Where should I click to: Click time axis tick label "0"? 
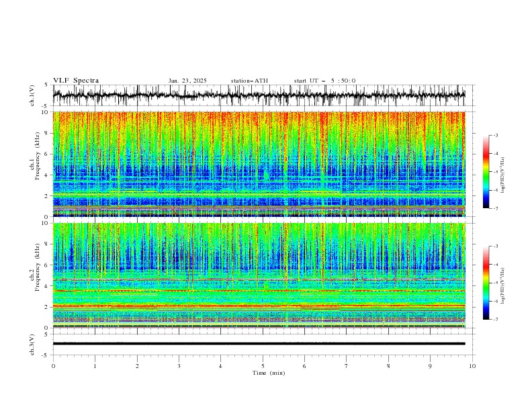click(x=53, y=366)
